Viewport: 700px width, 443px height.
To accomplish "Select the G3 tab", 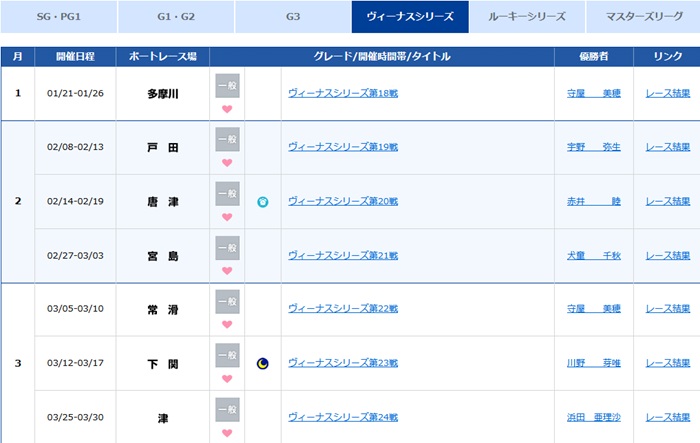I will [x=293, y=17].
